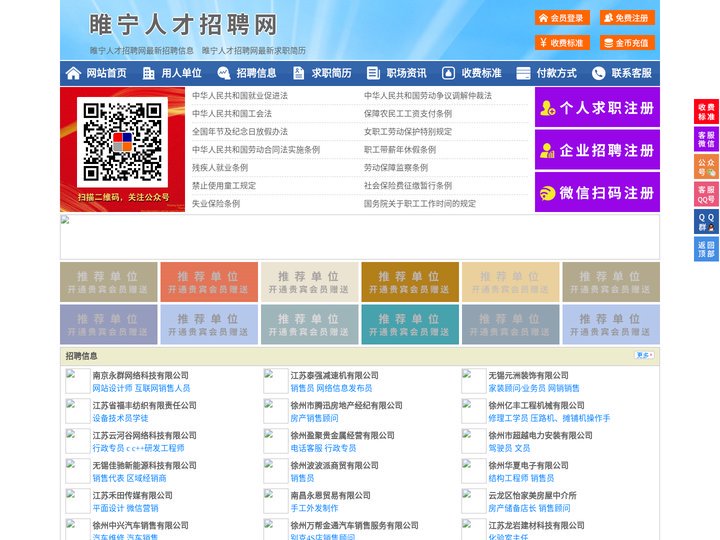
Task: Click the dark gold 推荐单位 banner tile
Action: pyautogui.click(x=410, y=282)
